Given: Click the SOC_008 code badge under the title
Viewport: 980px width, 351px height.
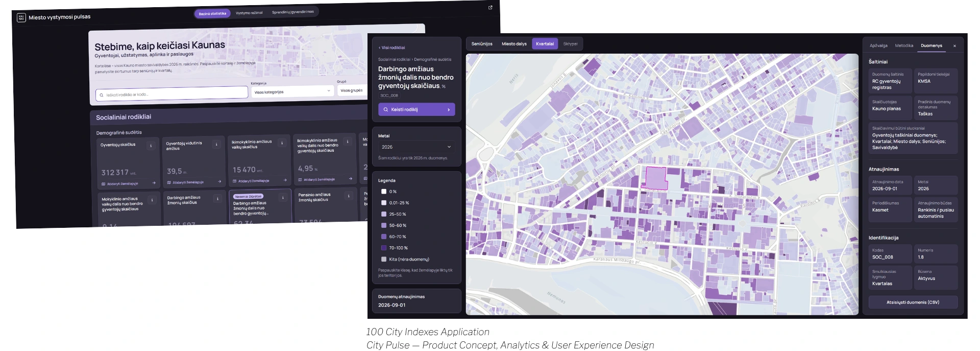Looking at the screenshot, I should click(389, 96).
